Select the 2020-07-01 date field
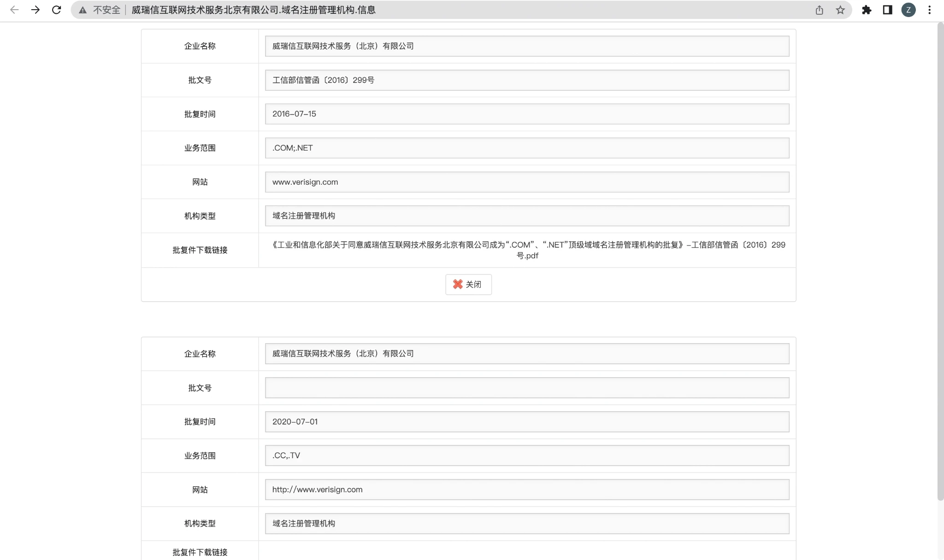Image resolution: width=944 pixels, height=560 pixels. pos(527,422)
